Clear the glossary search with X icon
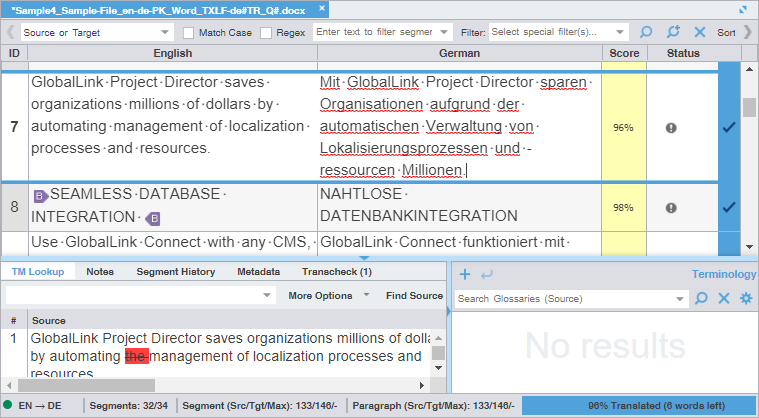The width and height of the screenshot is (759, 418). (x=724, y=299)
